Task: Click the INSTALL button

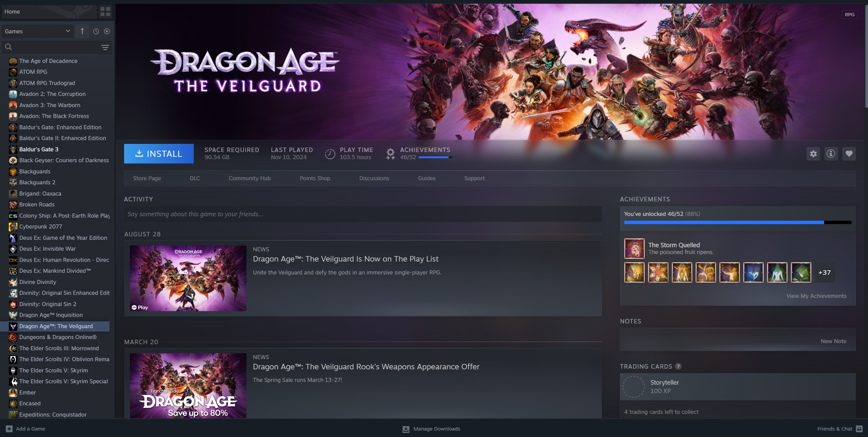Action: (x=159, y=154)
